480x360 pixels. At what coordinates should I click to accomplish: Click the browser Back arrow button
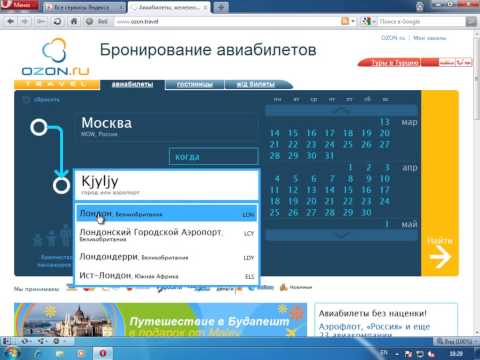pos(10,21)
